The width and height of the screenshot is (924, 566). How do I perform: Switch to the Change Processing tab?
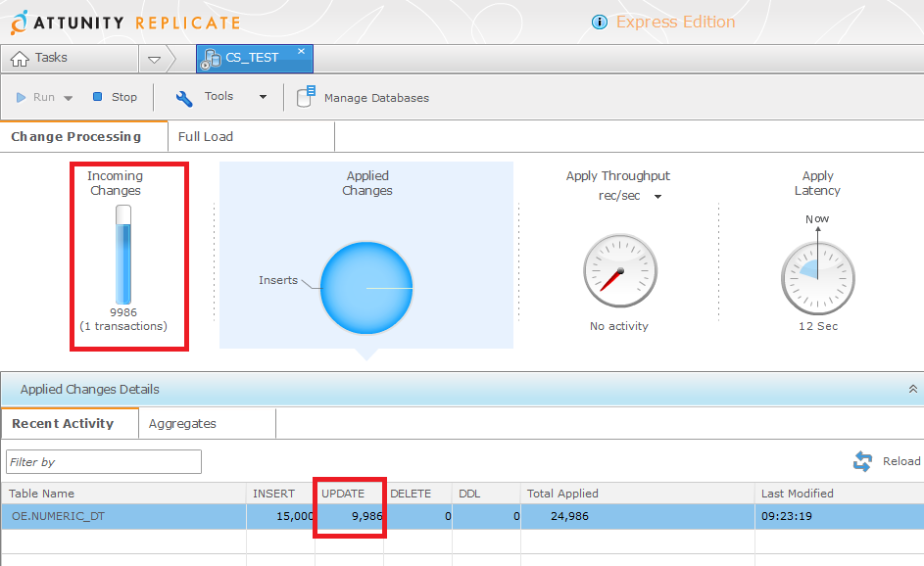pos(83,137)
